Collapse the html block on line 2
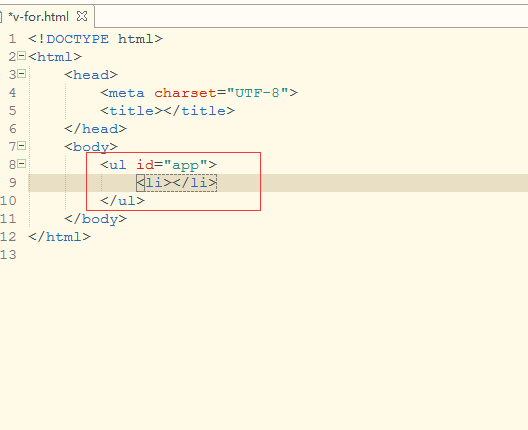The height and width of the screenshot is (430, 528). click(x=22, y=56)
